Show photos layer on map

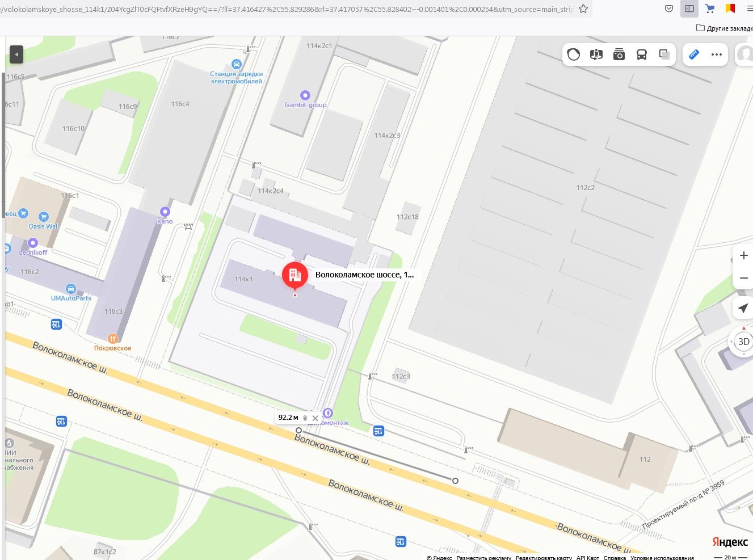coord(619,54)
